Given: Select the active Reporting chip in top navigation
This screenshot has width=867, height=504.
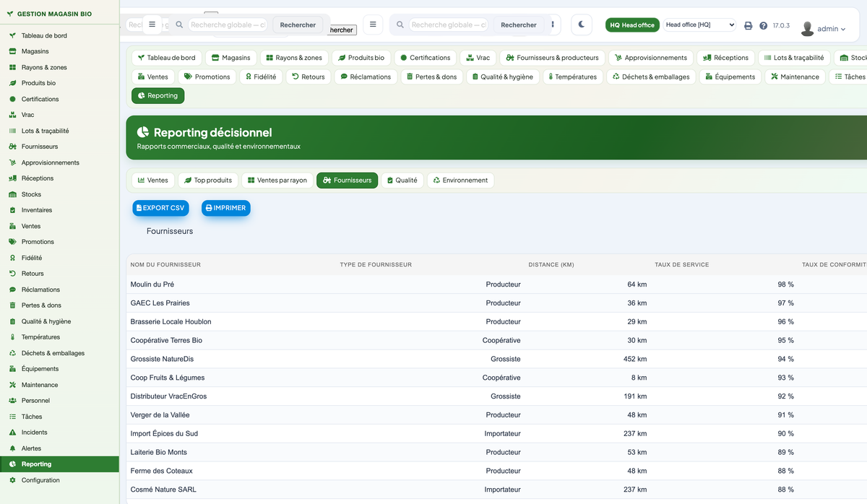Looking at the screenshot, I should 158,95.
